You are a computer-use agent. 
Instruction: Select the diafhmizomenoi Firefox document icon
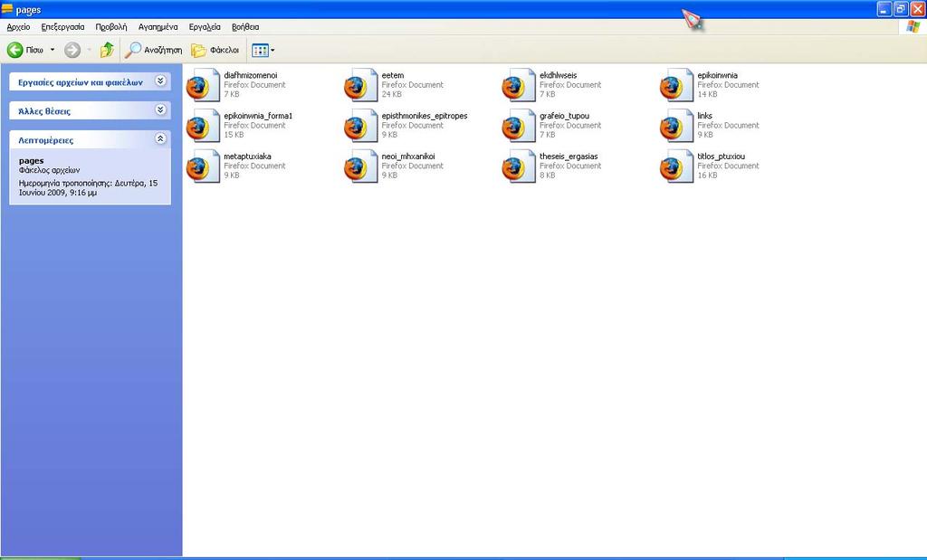point(204,85)
